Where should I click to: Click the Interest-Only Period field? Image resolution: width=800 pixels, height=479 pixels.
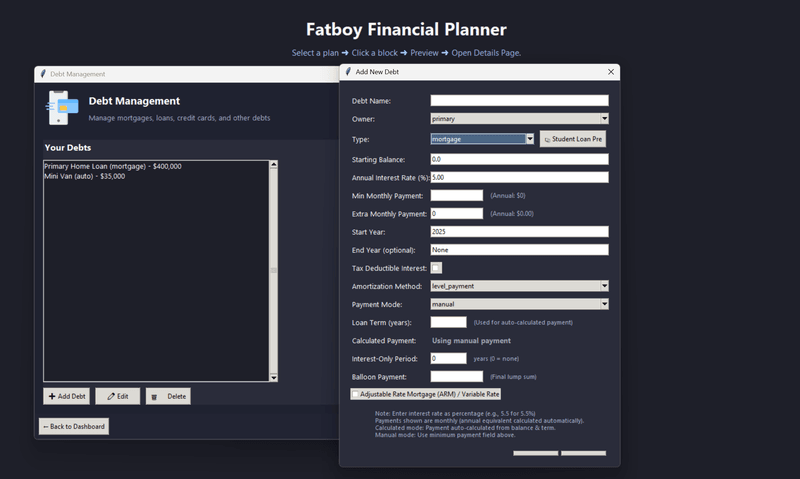[x=448, y=359]
